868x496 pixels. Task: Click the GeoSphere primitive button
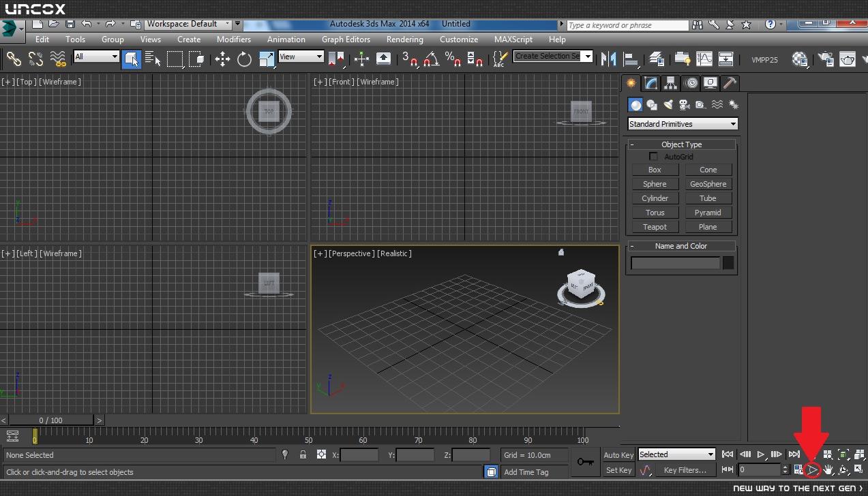pyautogui.click(x=708, y=184)
